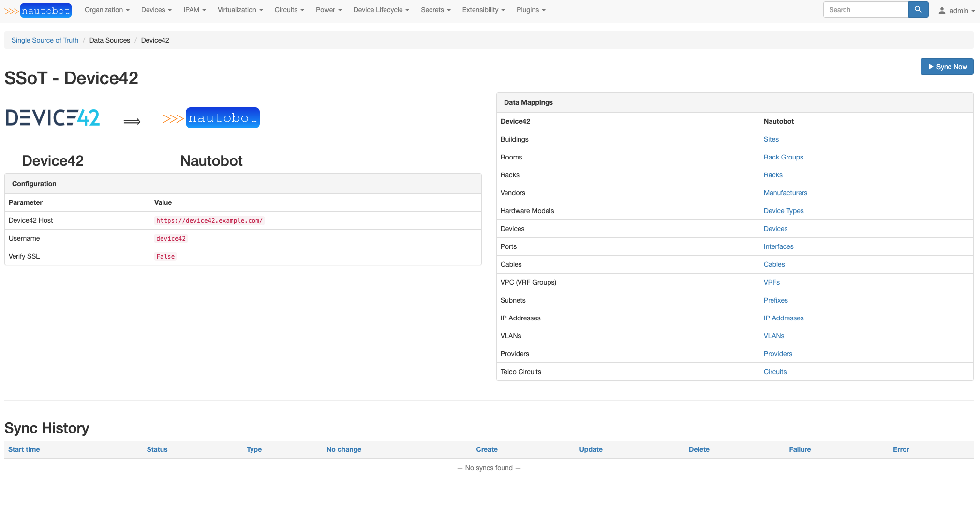Click the Data Mappings panel heading
This screenshot has height=520, width=980.
528,102
